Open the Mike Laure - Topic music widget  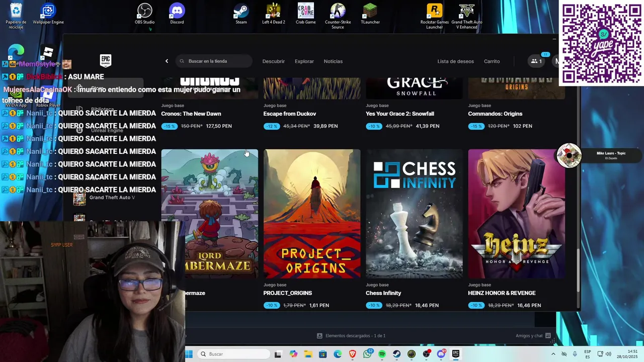(x=600, y=155)
